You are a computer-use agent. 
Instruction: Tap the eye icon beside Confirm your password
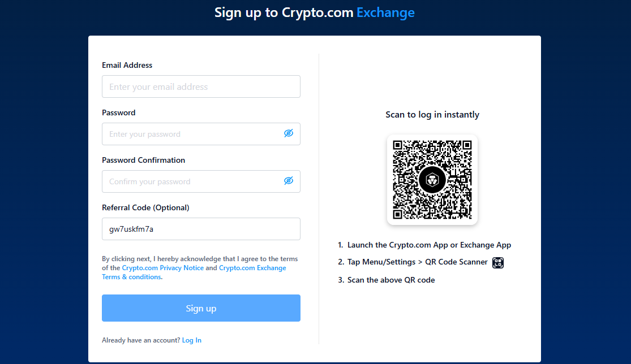(x=289, y=181)
